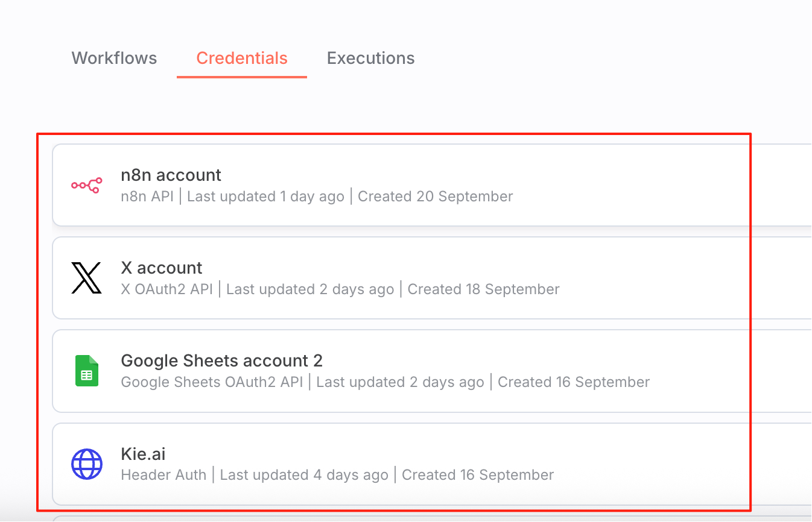
Task: Click the black X logo icon
Action: click(86, 278)
